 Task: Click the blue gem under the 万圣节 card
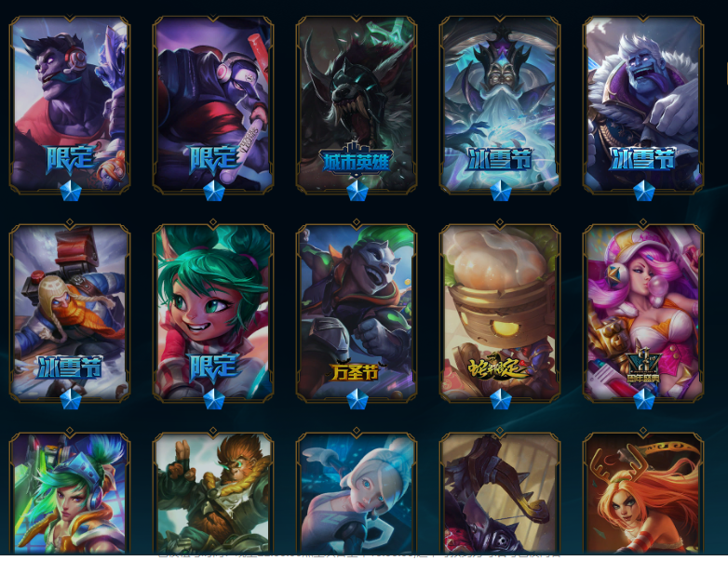[x=357, y=399]
